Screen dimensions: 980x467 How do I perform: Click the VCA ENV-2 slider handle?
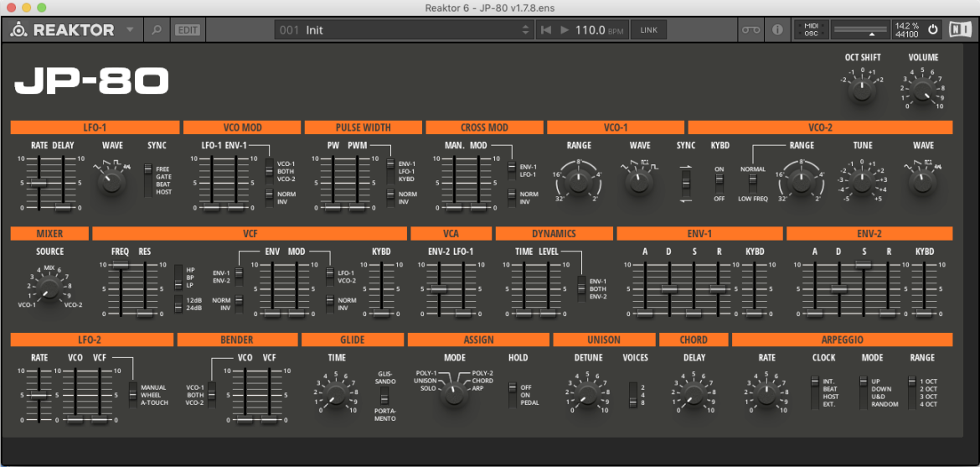pyautogui.click(x=439, y=289)
